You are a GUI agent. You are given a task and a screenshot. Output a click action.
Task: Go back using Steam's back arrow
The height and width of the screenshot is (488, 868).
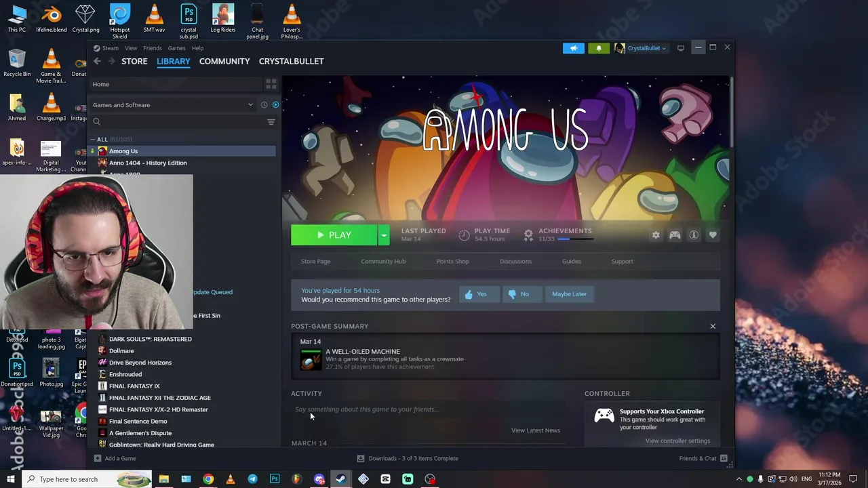[97, 61]
